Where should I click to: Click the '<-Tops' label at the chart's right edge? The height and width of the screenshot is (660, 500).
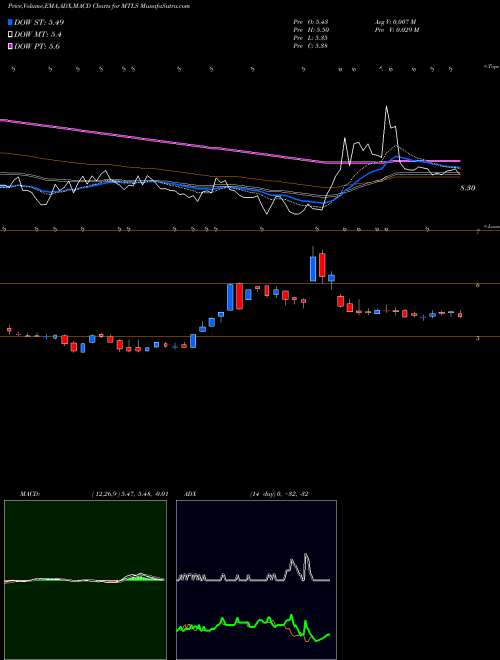coord(491,67)
